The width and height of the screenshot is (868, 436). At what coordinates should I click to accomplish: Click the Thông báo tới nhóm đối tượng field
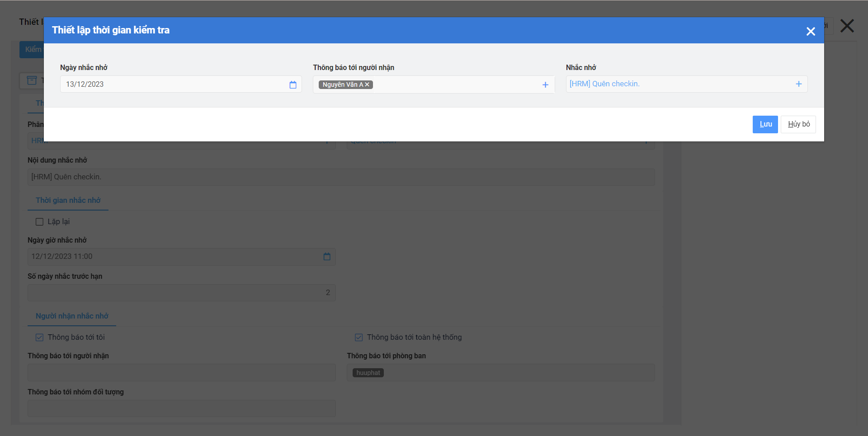click(x=181, y=408)
